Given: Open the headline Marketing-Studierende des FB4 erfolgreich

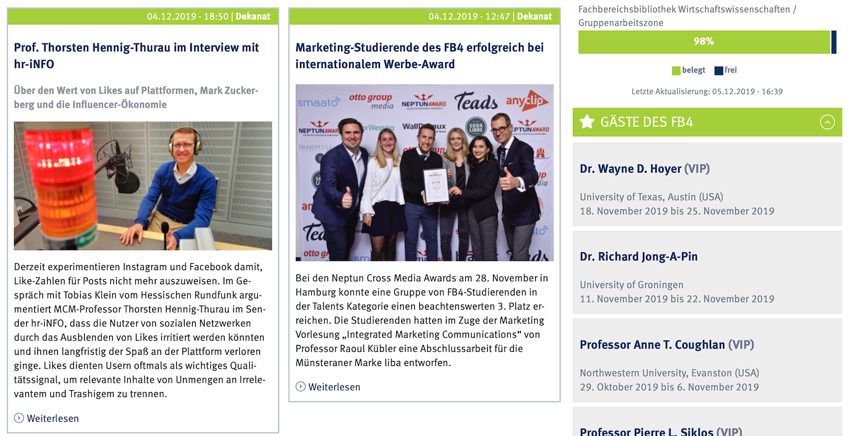Looking at the screenshot, I should [420, 56].
